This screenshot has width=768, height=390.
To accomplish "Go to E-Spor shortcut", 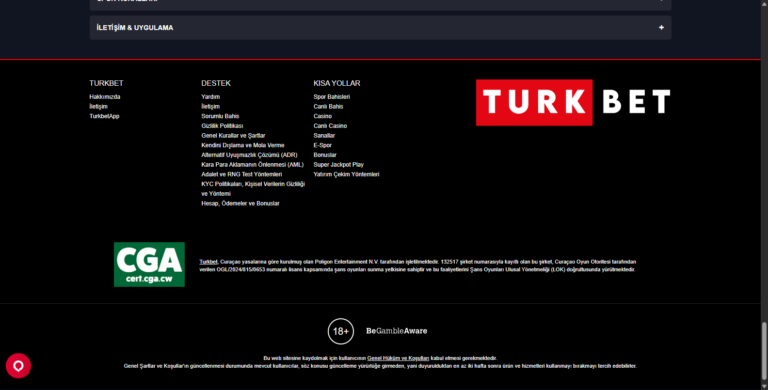I will coord(323,146).
